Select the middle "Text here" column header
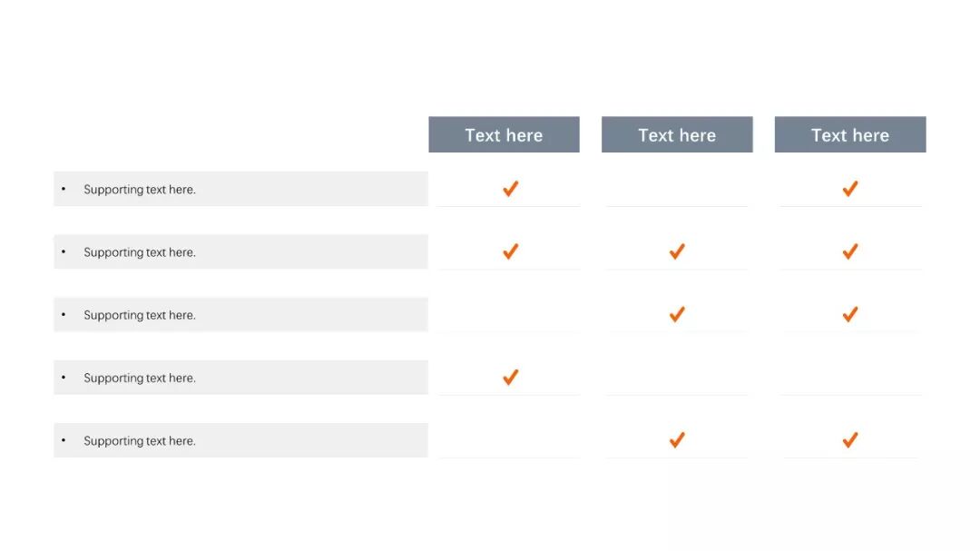 677,135
